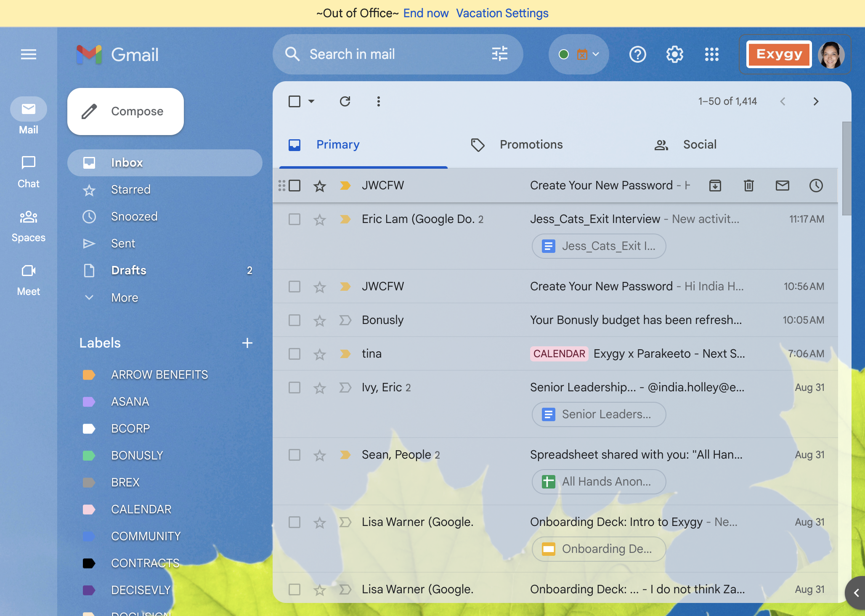Tick the select-all checkbox in the toolbar
The width and height of the screenshot is (865, 616).
(x=295, y=101)
